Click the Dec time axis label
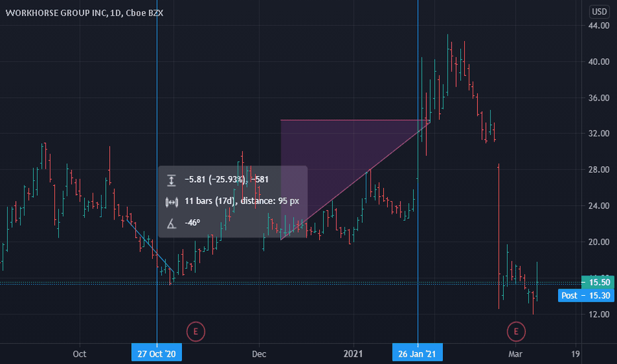Viewport: 617px width, 364px height. [x=259, y=354]
